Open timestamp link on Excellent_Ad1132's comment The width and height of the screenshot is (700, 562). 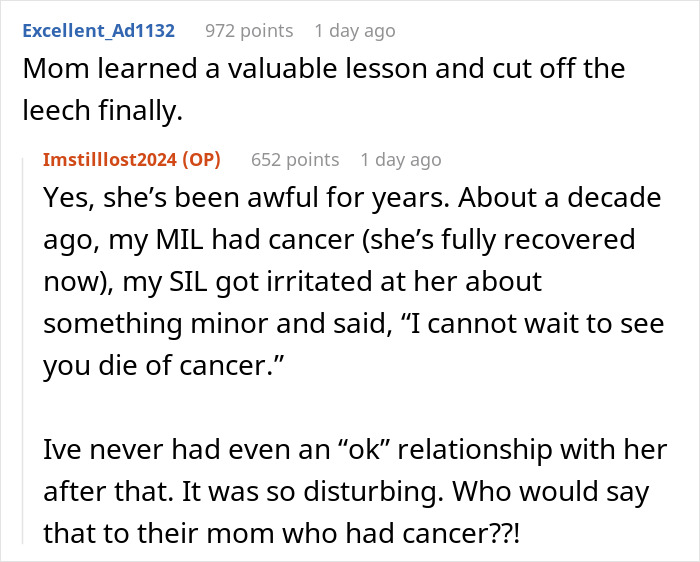tap(354, 30)
